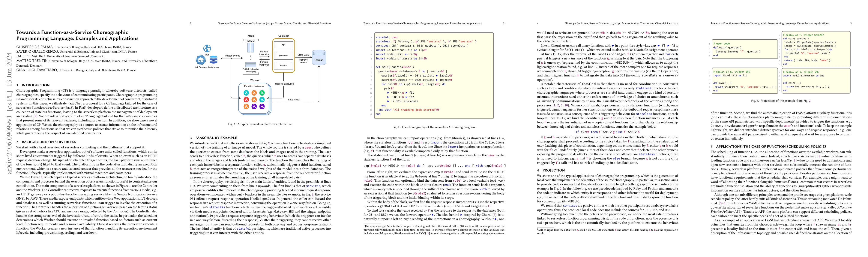The width and height of the screenshot is (868, 257).
Task: Click author name MATTEO TRENTIN
Action: click(x=32, y=61)
